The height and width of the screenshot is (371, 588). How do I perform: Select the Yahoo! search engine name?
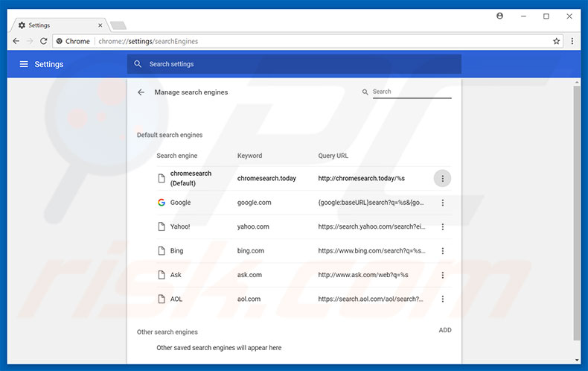click(180, 226)
